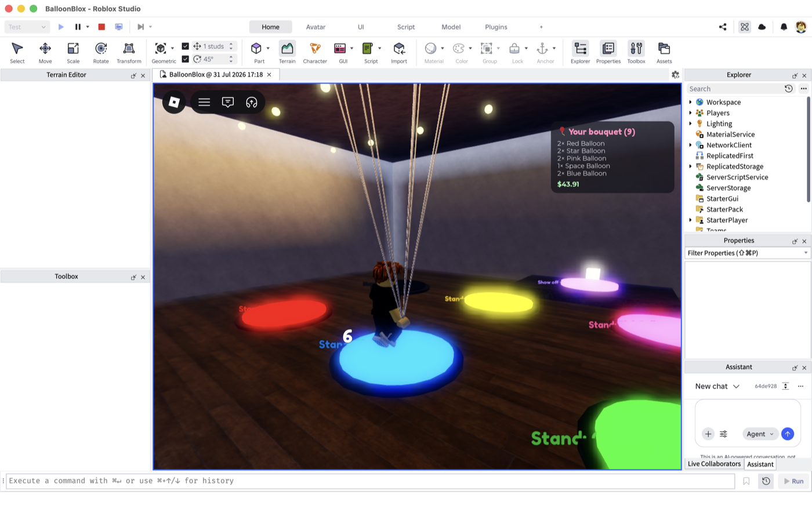
Task: Open the GUI tool
Action: (340, 48)
